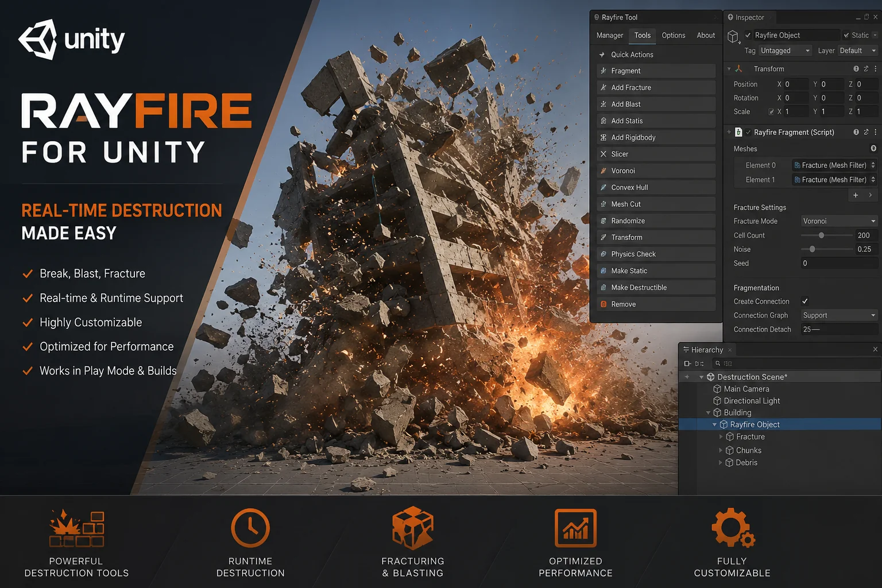Image resolution: width=882 pixels, height=588 pixels.
Task: Click the Add Rigidbody button
Action: pos(656,137)
